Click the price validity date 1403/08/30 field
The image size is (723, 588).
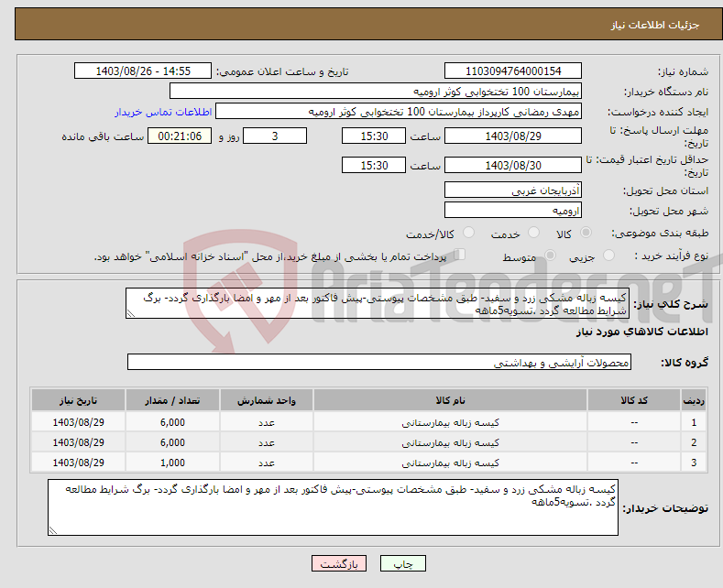pyautogui.click(x=513, y=165)
